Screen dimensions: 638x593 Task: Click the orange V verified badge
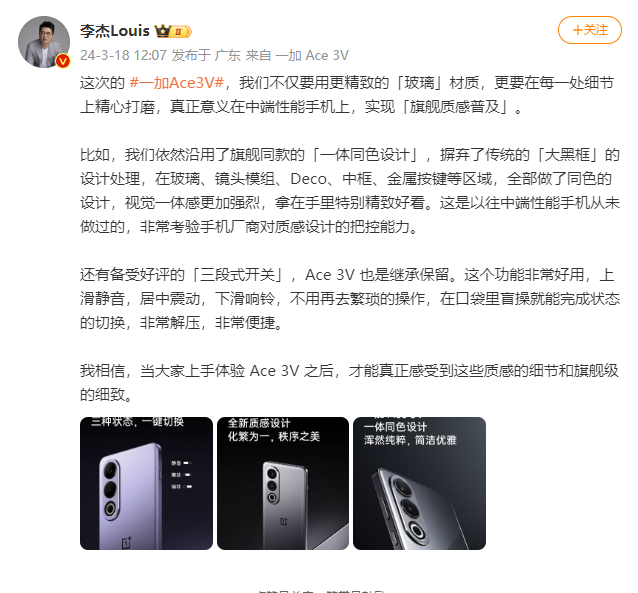click(x=63, y=61)
